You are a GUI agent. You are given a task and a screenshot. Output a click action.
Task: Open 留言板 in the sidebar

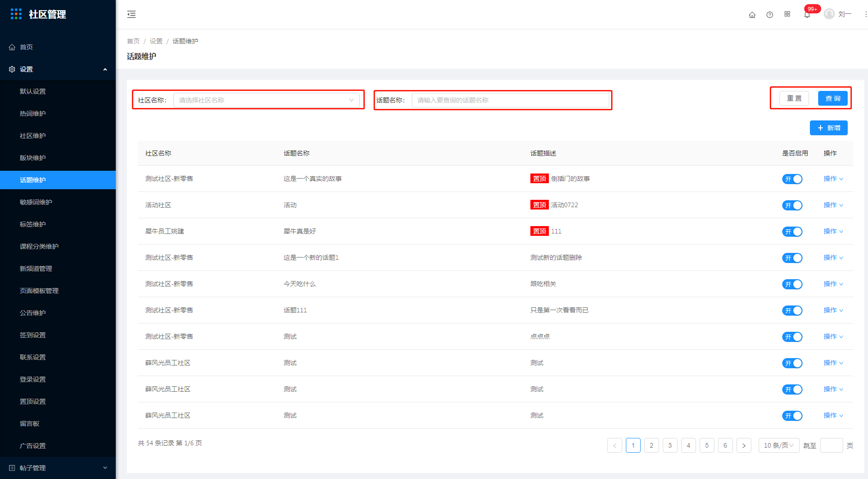pyautogui.click(x=58, y=424)
